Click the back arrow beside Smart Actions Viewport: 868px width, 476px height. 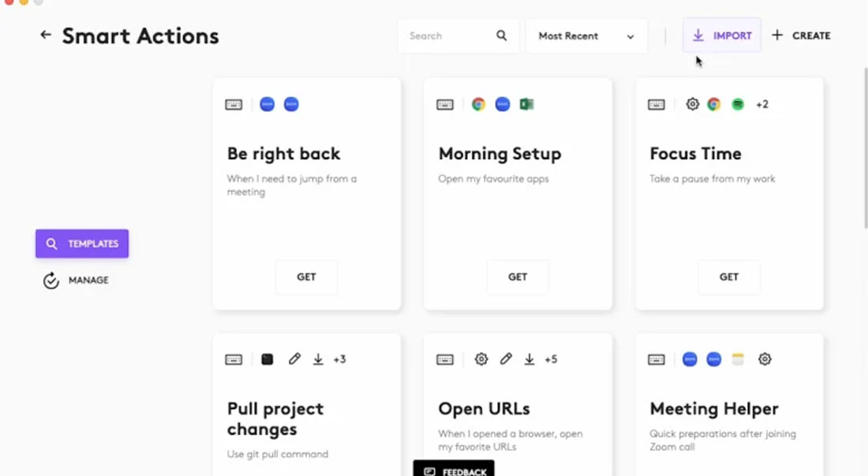[x=46, y=35]
